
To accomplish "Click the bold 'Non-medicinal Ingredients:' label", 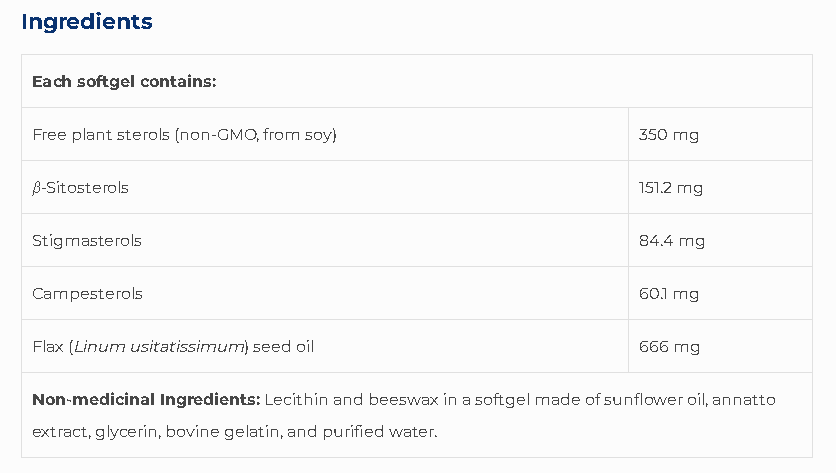I will pos(146,399).
